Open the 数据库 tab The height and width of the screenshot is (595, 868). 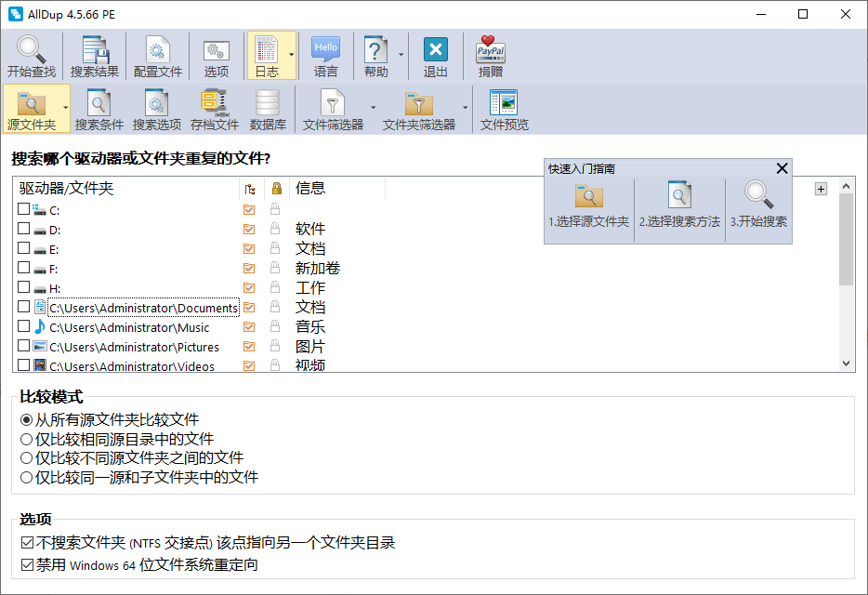pos(268,109)
